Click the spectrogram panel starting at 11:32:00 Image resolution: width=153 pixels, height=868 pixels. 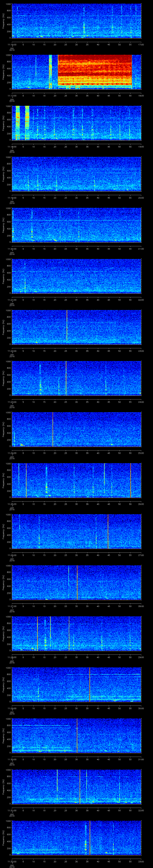coord(77,838)
